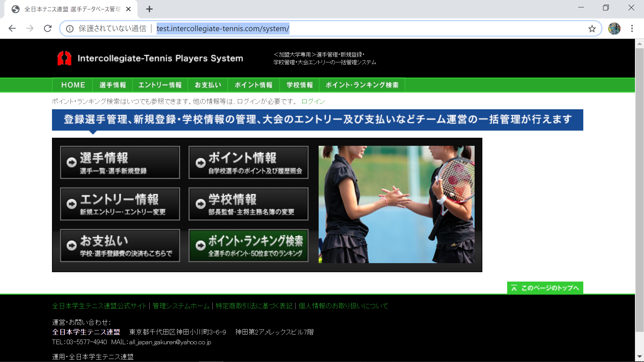Open 特定商取引法に基づく表記 footer link
This screenshot has width=644, height=362.
(254, 306)
